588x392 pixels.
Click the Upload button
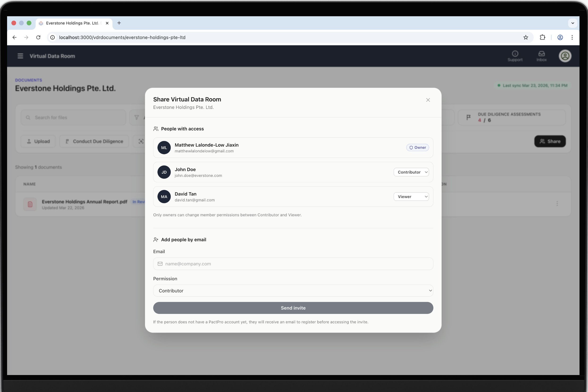tap(38, 141)
